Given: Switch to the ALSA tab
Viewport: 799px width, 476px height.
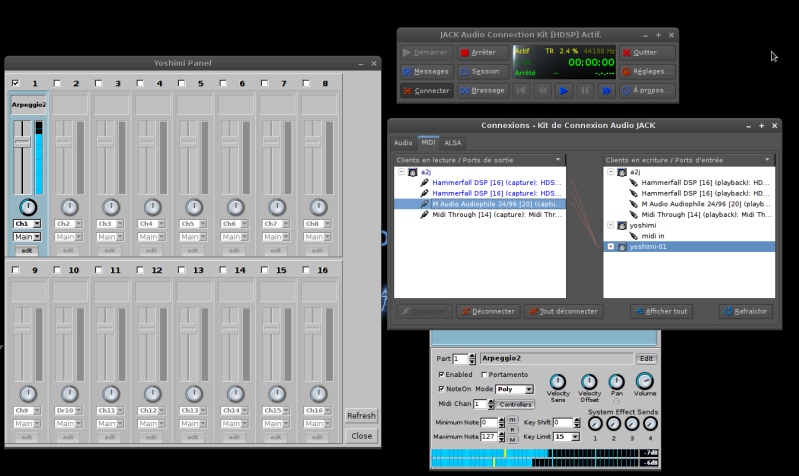Looking at the screenshot, I should (x=452, y=143).
